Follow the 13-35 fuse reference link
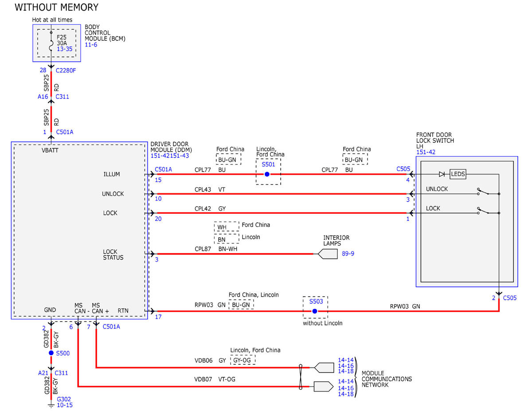The width and height of the screenshot is (532, 411). pos(64,49)
